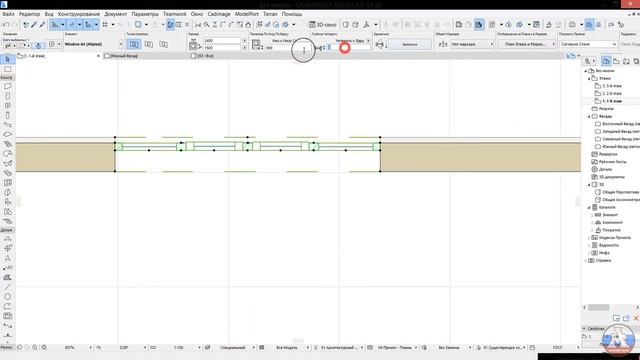
Task: Switch to the 3D / Все tab
Action: (x=202, y=56)
